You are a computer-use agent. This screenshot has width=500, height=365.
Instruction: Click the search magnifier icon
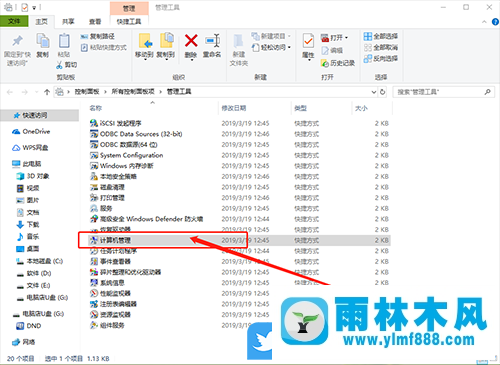point(487,92)
